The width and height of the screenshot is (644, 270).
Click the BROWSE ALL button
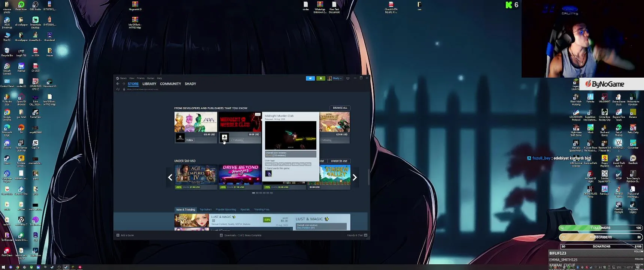340,108
